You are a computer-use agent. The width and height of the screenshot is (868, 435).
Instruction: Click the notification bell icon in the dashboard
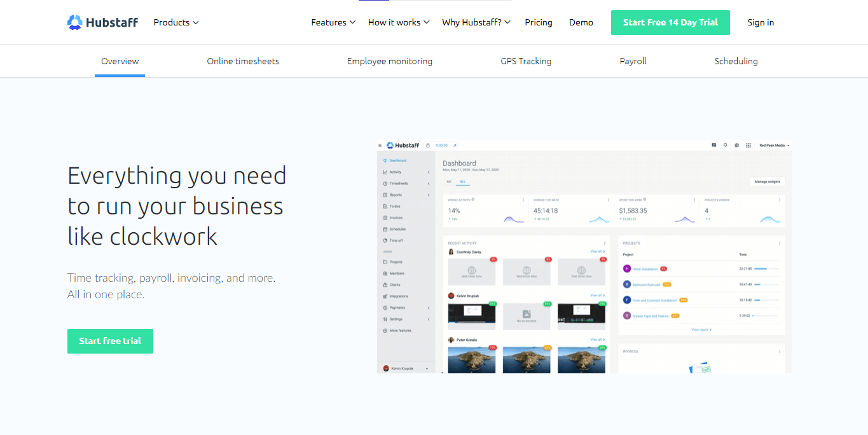726,146
